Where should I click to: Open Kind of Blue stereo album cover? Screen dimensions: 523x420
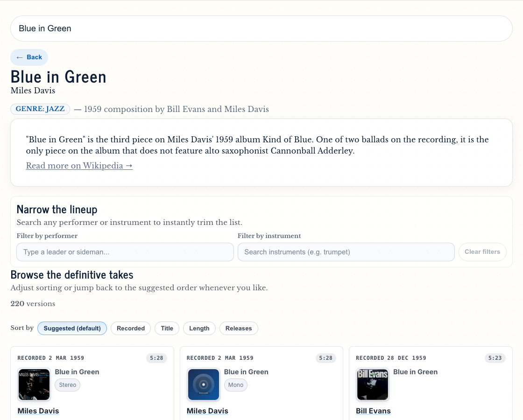pos(34,385)
